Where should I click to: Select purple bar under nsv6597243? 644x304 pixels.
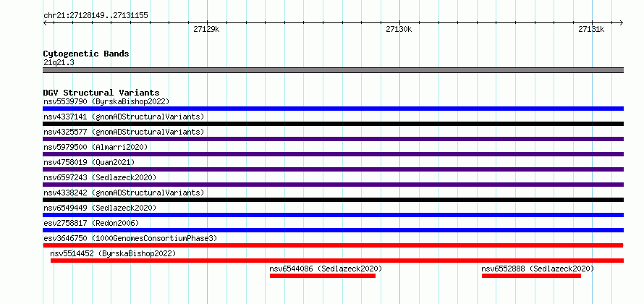[x=333, y=185]
